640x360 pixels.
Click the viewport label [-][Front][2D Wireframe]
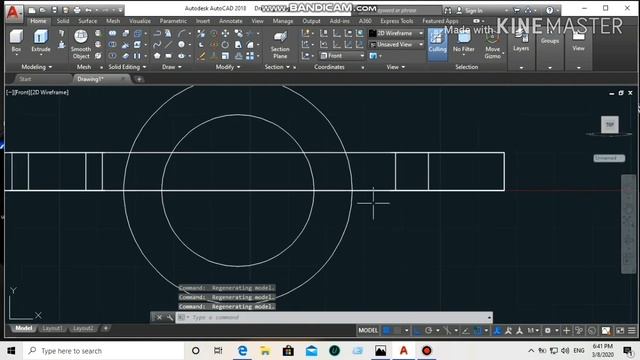[x=37, y=92]
